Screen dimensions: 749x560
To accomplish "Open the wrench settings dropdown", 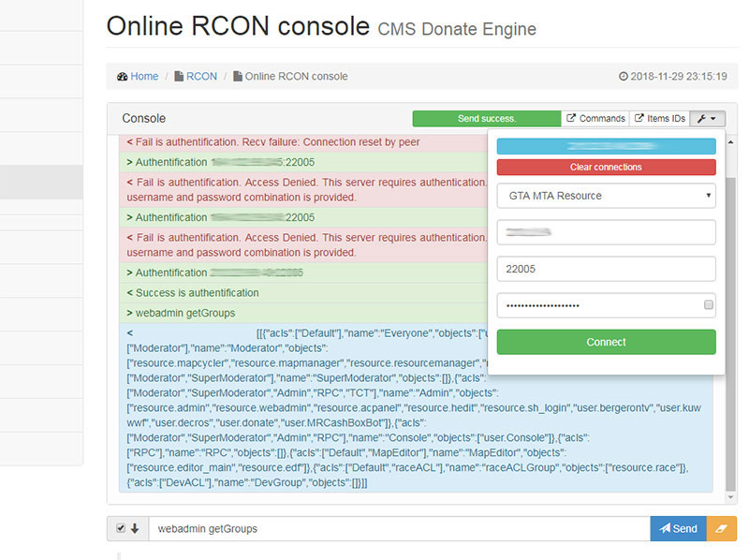I will coord(707,119).
